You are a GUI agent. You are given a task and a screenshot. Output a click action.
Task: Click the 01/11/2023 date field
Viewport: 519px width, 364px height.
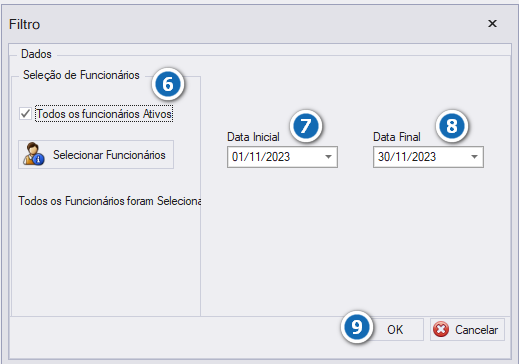282,157
